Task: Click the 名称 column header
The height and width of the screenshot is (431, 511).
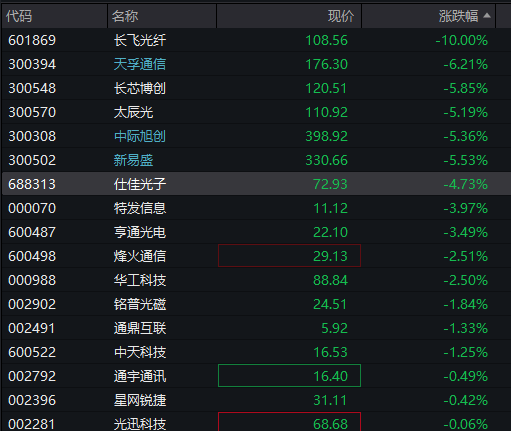Action: tap(162, 16)
